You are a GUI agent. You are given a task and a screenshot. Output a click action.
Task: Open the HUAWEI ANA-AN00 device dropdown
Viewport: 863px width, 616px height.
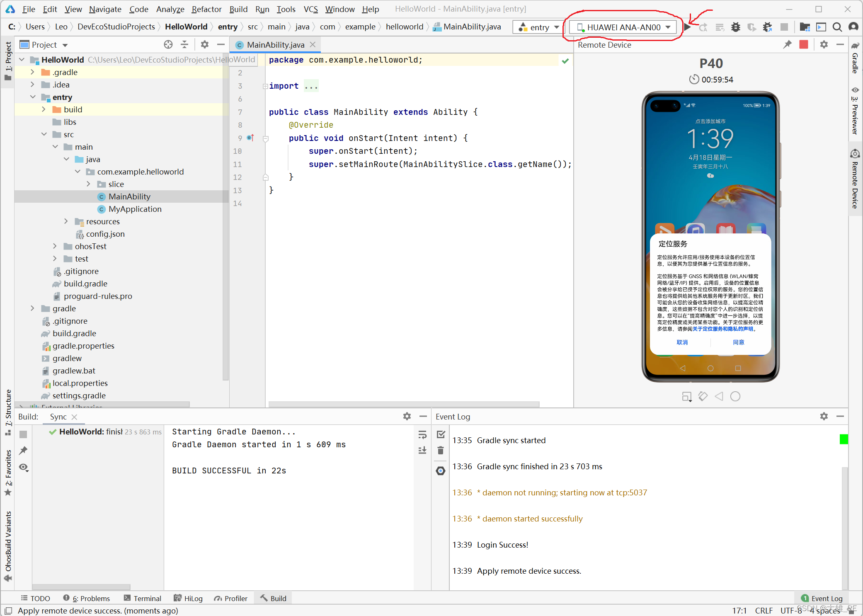coord(623,27)
